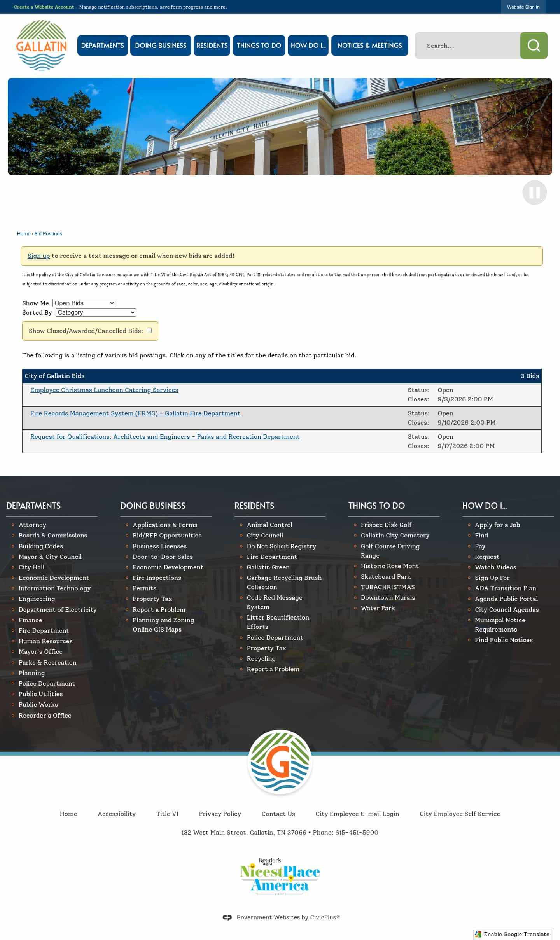Viewport: 560px width, 940px height.
Task: Open the How Do I... menu
Action: coord(308,46)
